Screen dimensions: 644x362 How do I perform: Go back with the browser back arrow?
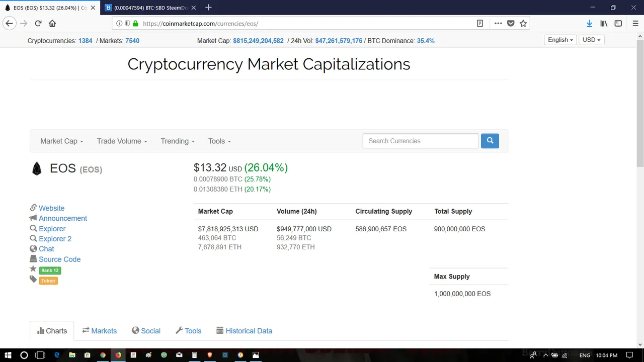point(9,23)
